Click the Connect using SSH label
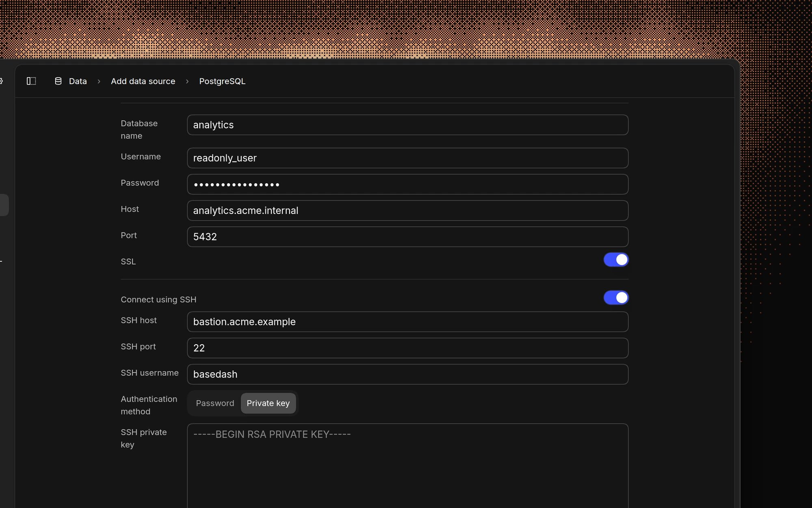Image resolution: width=812 pixels, height=508 pixels. [158, 300]
